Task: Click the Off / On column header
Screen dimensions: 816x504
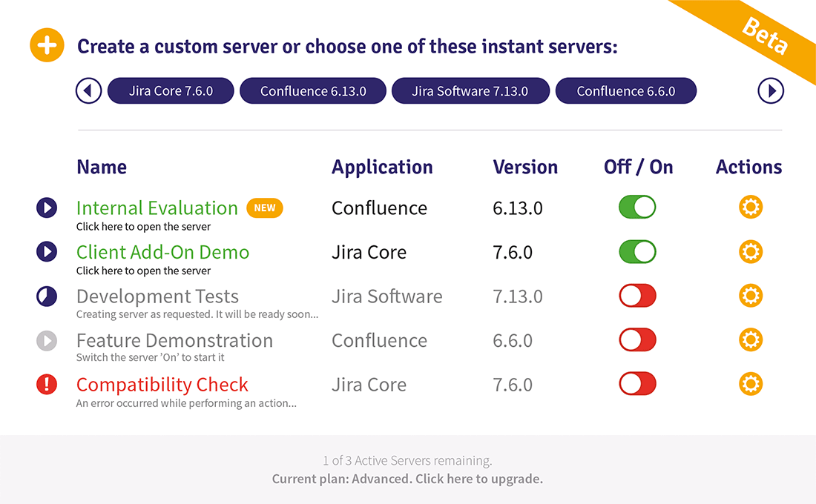Action: (x=639, y=167)
